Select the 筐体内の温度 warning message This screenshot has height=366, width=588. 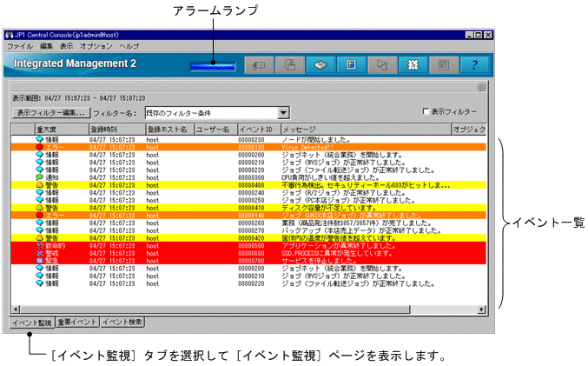[x=339, y=238]
